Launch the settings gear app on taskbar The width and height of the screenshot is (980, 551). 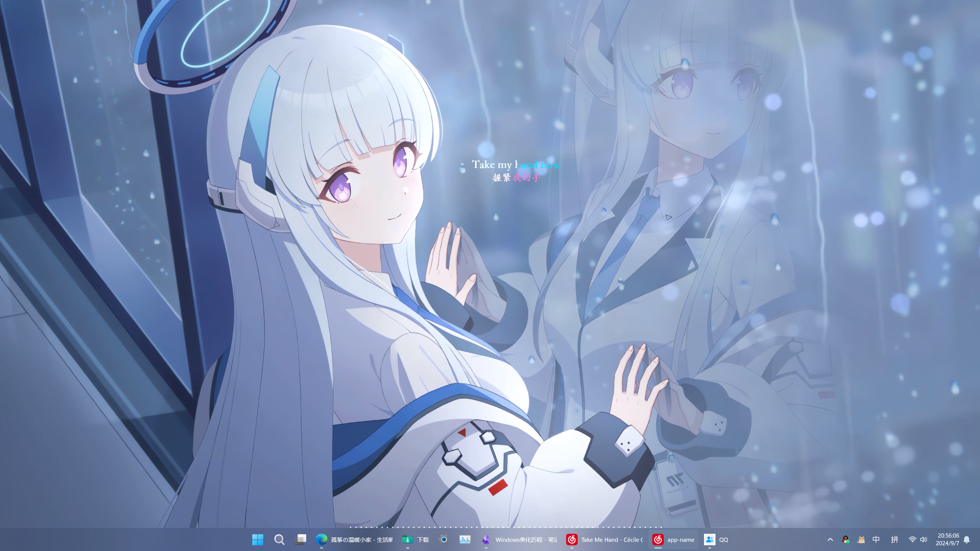click(444, 540)
